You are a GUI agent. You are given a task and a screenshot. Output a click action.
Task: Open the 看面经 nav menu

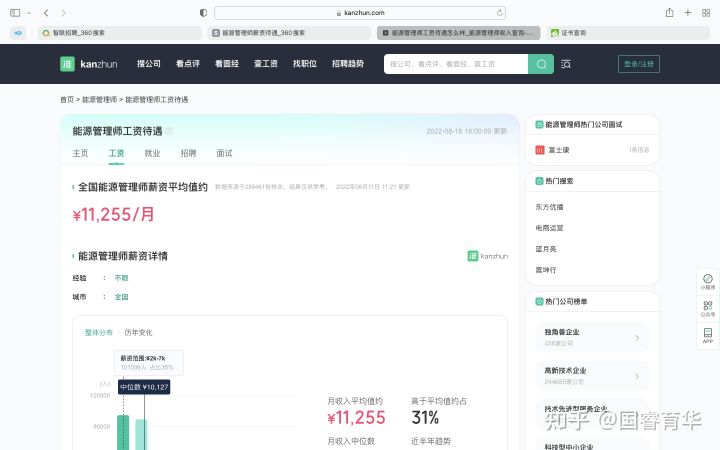[x=227, y=64]
